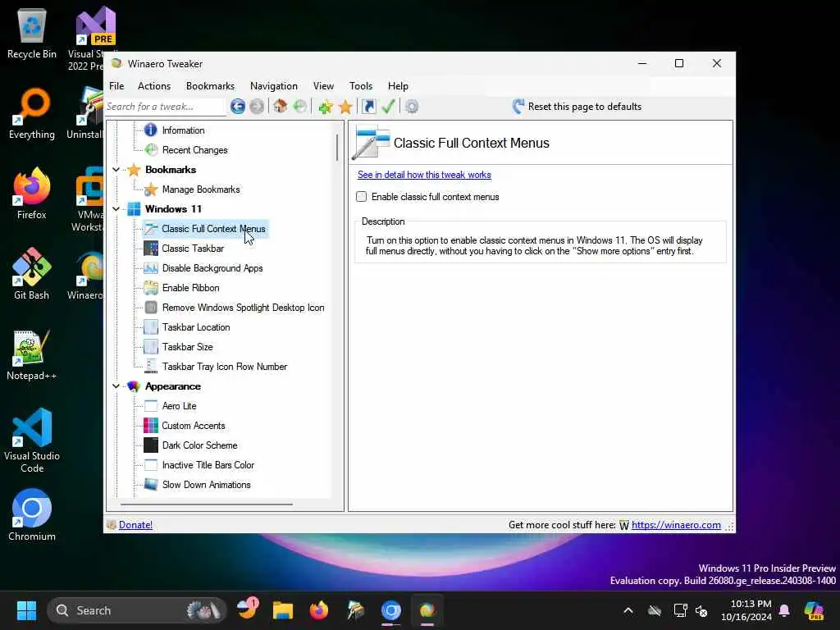Viewport: 840px width, 630px height.
Task: Open File Explorer from taskbar
Action: point(282,610)
